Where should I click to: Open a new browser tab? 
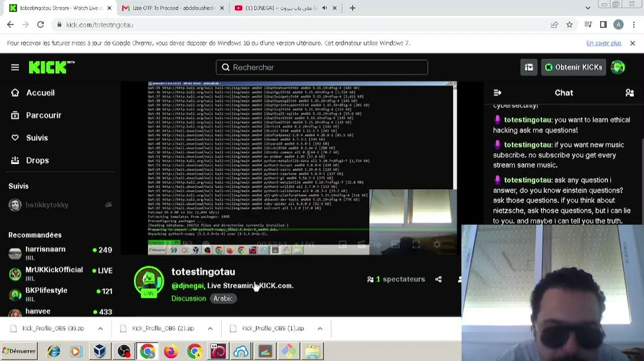[x=353, y=8]
